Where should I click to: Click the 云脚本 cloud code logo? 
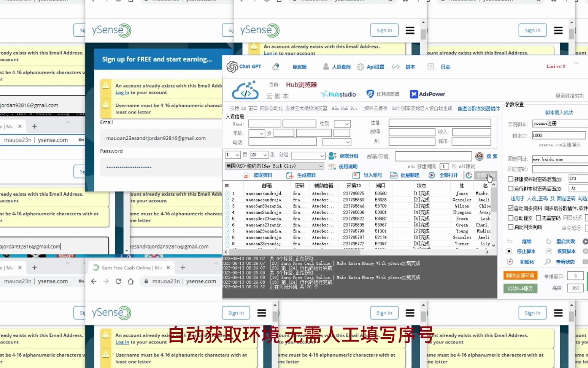point(246,90)
